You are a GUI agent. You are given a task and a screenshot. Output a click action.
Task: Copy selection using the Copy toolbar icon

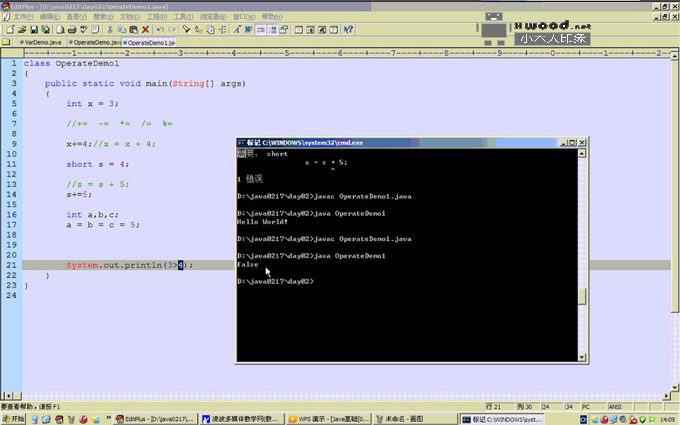122,29
